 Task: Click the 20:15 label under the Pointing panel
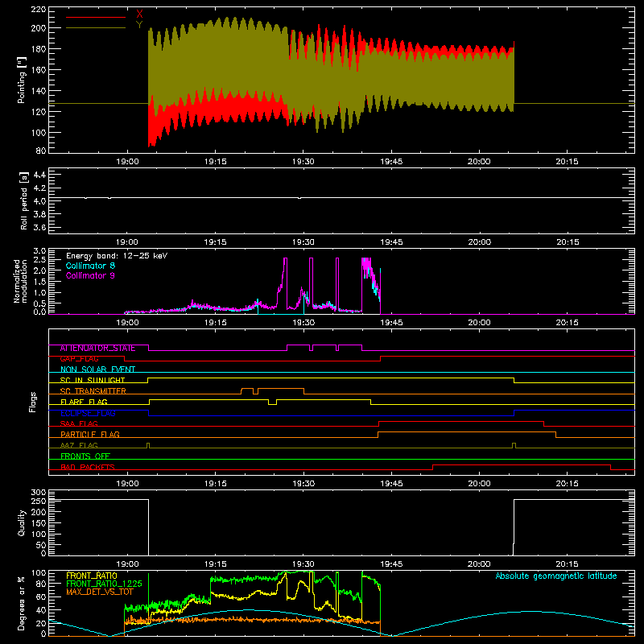click(x=568, y=162)
